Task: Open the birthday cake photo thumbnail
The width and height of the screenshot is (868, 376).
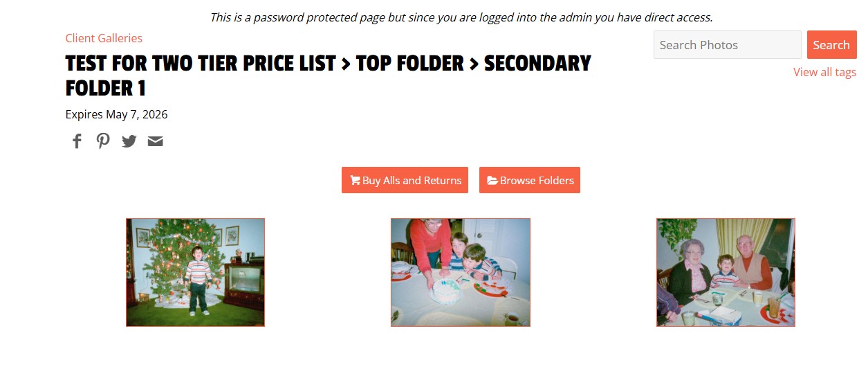Action: point(461,272)
